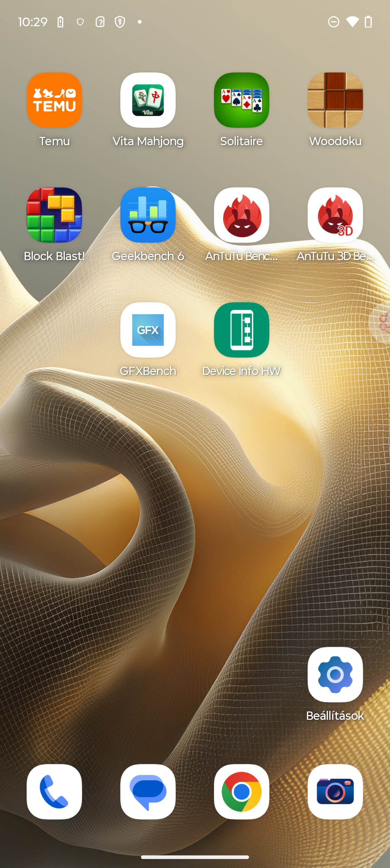
Task: Tap the Beállítások label text
Action: 335,716
